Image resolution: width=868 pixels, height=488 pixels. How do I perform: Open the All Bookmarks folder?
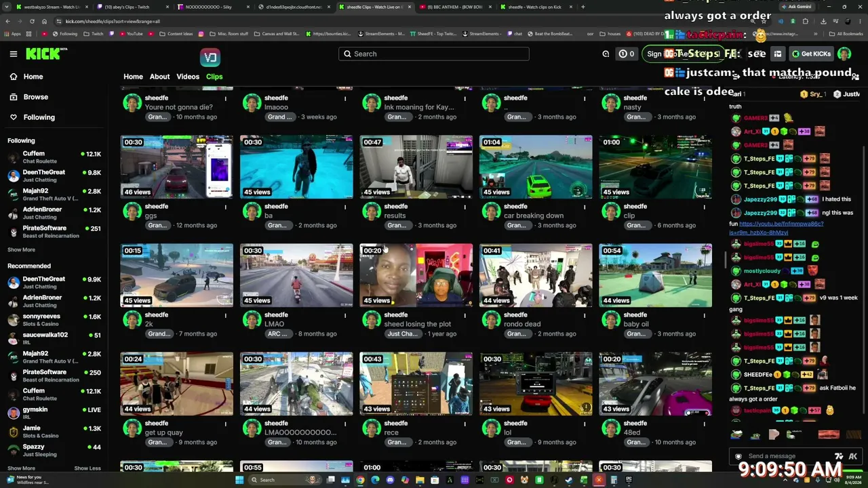tap(846, 34)
